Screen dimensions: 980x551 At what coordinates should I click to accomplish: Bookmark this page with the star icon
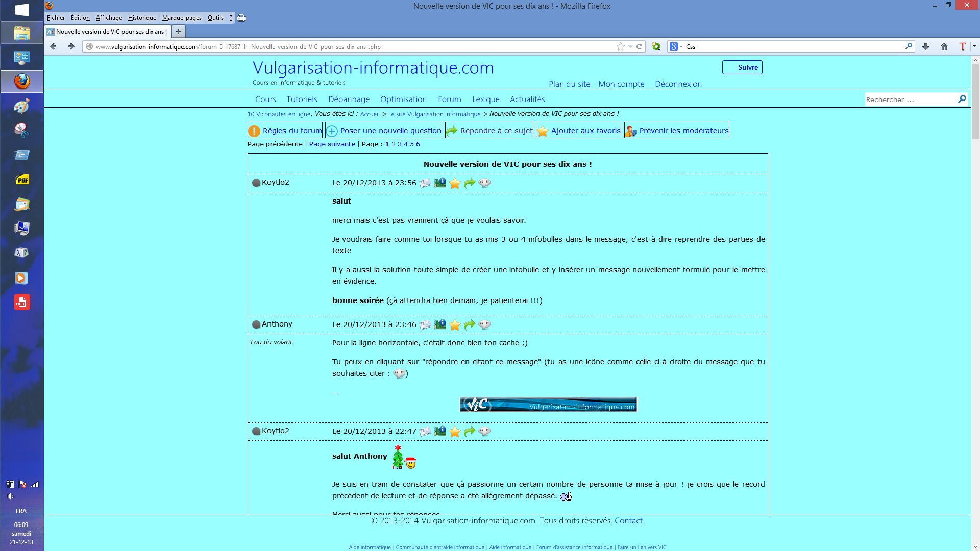pos(620,46)
